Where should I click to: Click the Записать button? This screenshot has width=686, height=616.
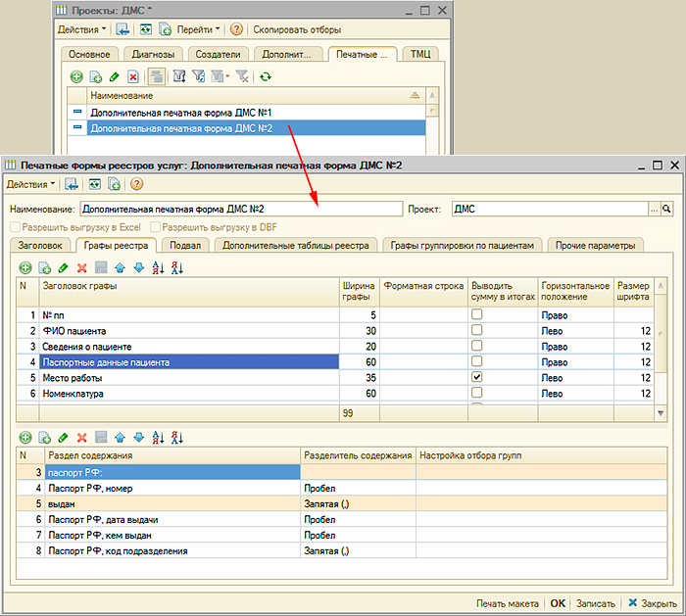(x=597, y=603)
